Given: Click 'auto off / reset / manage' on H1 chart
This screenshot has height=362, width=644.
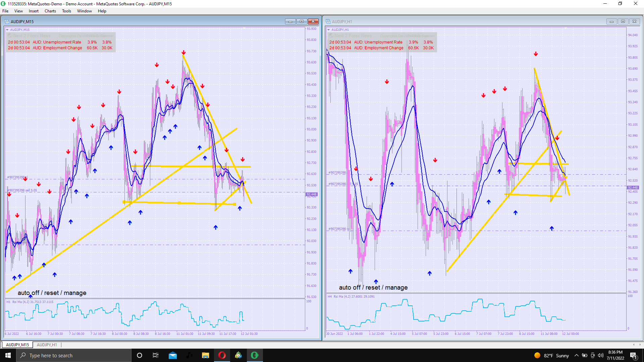Looking at the screenshot, I should tap(373, 288).
